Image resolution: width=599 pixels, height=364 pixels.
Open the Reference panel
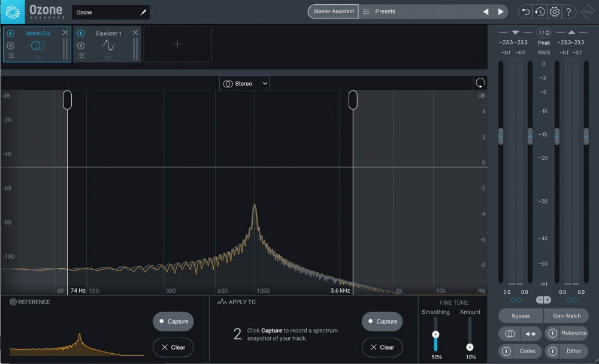coord(574,333)
